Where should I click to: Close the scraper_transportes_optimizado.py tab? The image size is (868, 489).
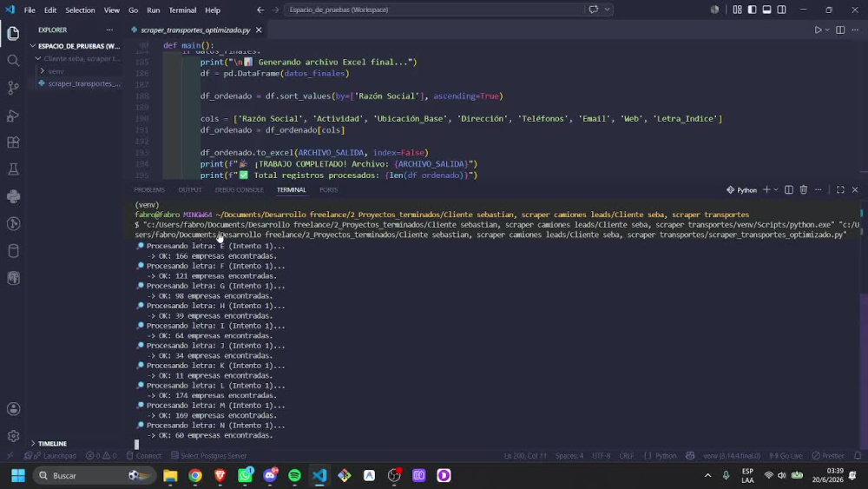click(259, 30)
